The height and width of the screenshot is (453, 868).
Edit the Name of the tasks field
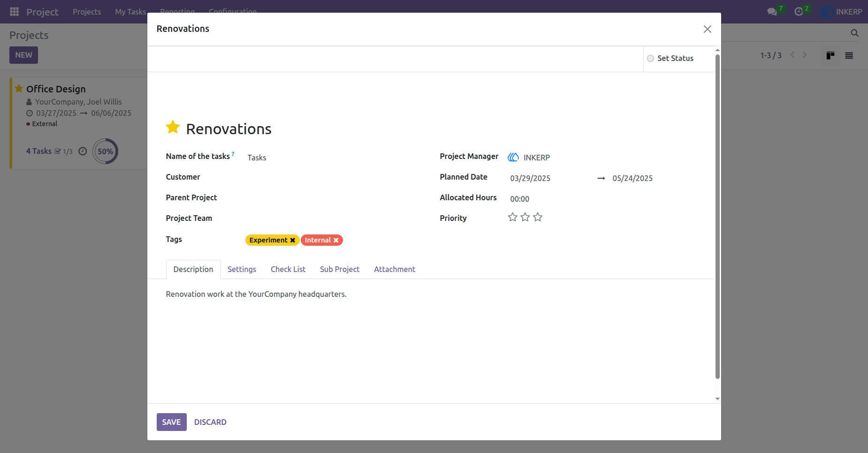333,158
